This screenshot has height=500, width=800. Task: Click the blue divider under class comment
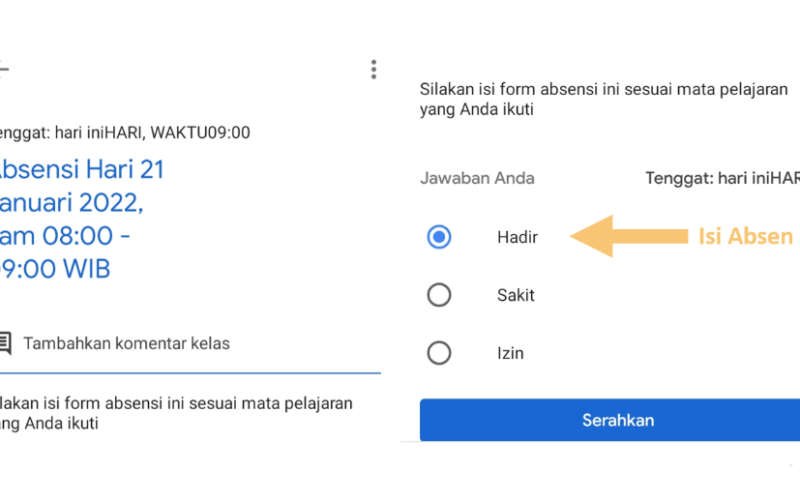click(x=190, y=373)
